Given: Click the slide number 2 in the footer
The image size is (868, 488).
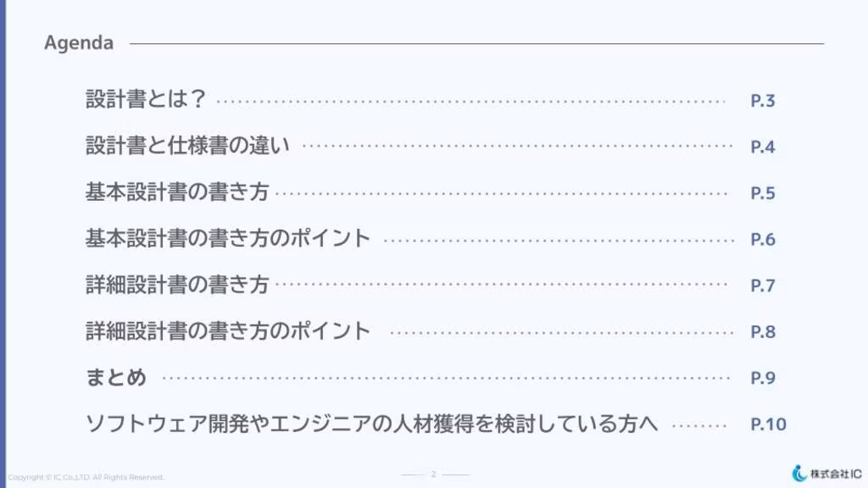Looking at the screenshot, I should click(x=434, y=474).
